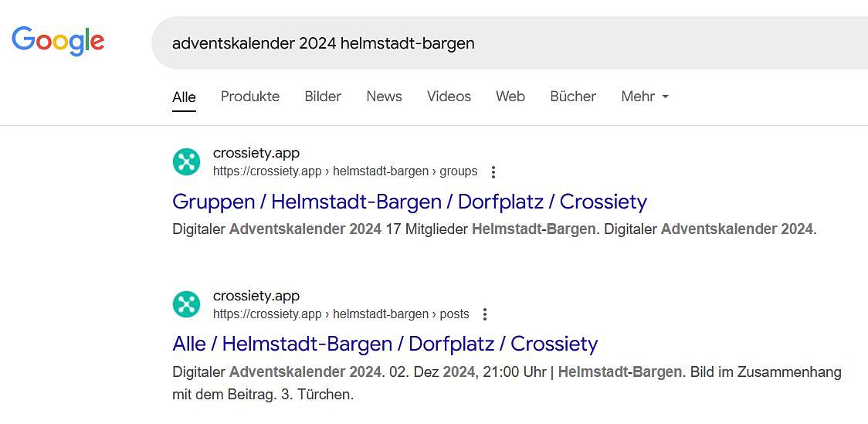This screenshot has height=424, width=868.
Task: Open three-dot options for the groups result
Action: pos(493,172)
